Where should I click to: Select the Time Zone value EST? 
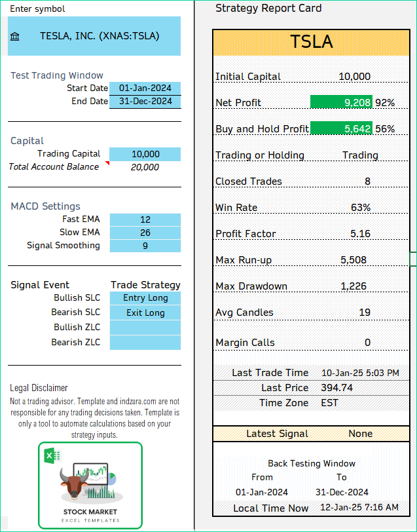click(x=329, y=403)
